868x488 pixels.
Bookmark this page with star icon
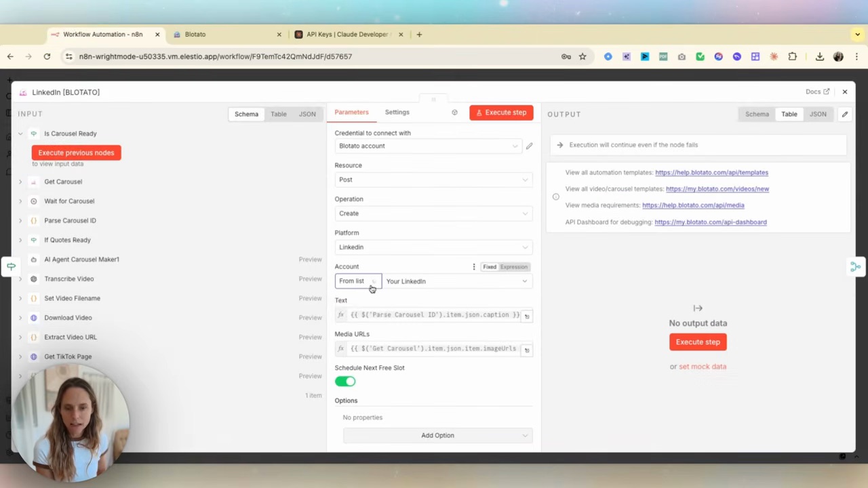[583, 57]
